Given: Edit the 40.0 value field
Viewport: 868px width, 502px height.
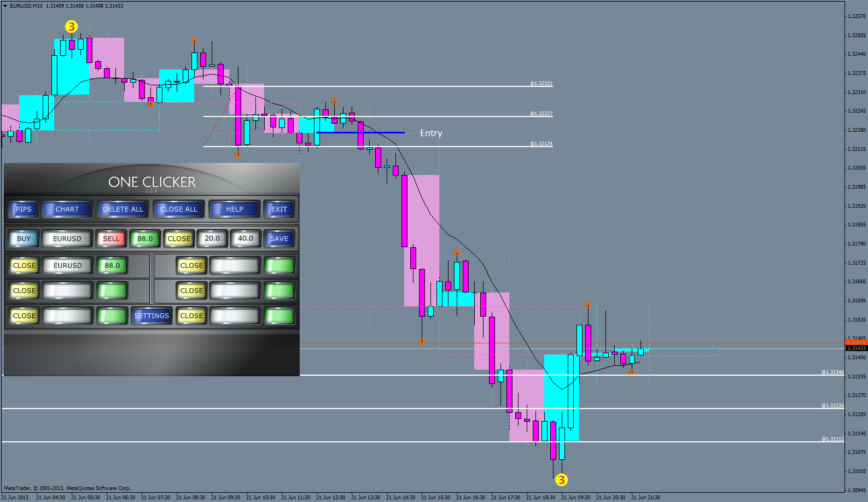Looking at the screenshot, I should (246, 238).
